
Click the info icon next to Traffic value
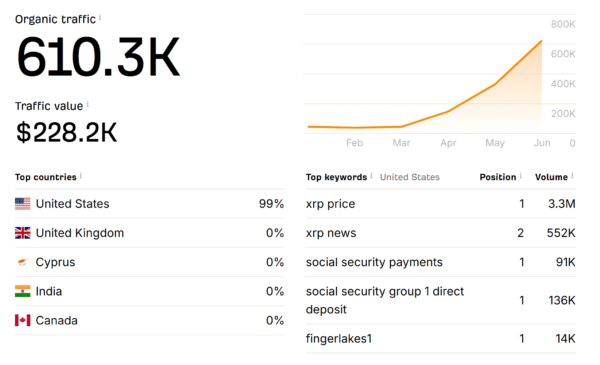88,104
